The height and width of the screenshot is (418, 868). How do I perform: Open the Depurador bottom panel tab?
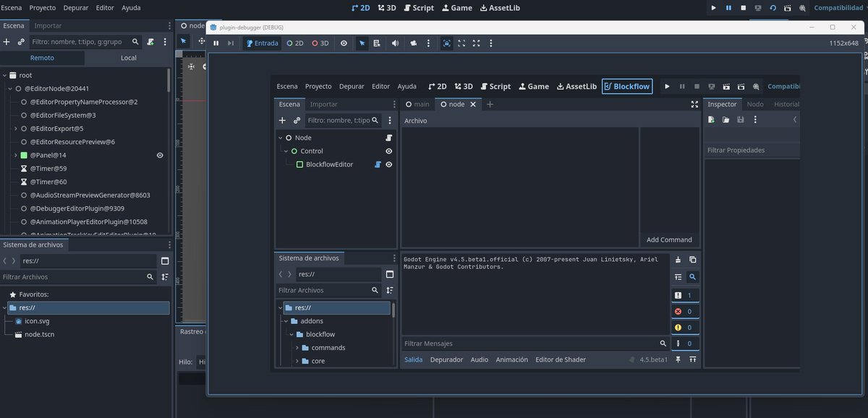[x=446, y=359]
